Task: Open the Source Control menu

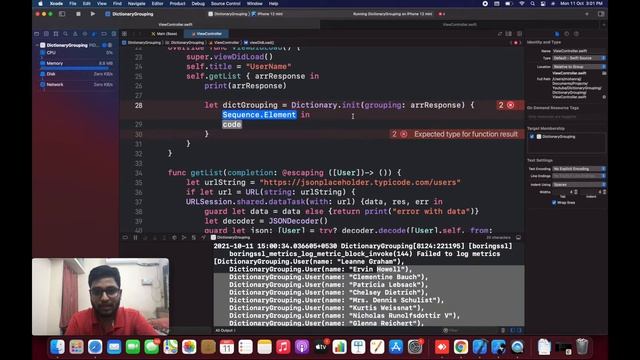Action: (x=225, y=4)
